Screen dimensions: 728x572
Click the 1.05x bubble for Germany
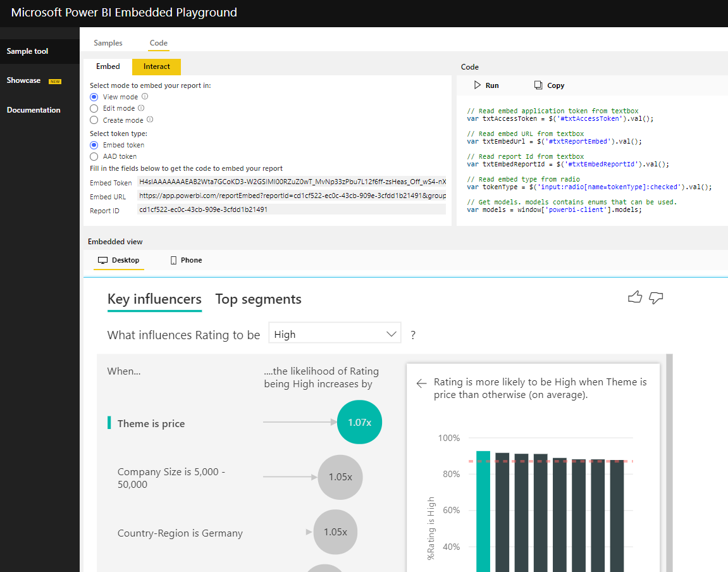coord(335,532)
